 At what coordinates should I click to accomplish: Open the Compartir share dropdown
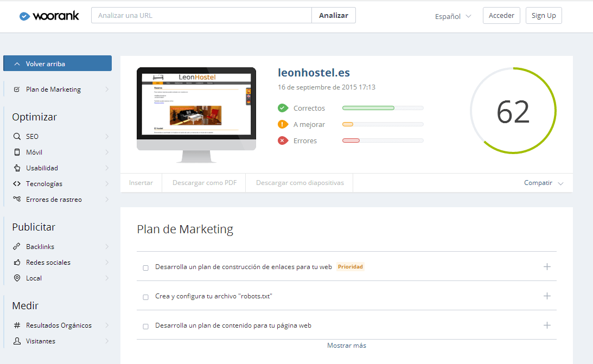pyautogui.click(x=544, y=183)
